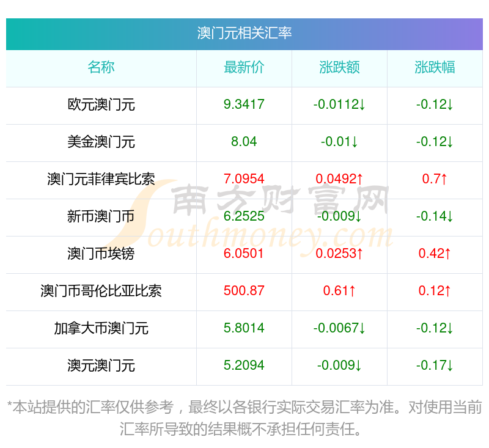Viewport: 489px width, 448px height.
Task: Click the 澳门币哥伦比亚比索 row name
Action: point(101,291)
